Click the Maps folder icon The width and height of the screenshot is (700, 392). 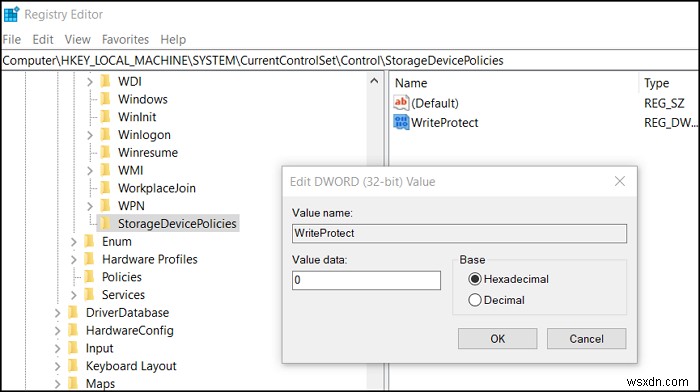pyautogui.click(x=74, y=384)
